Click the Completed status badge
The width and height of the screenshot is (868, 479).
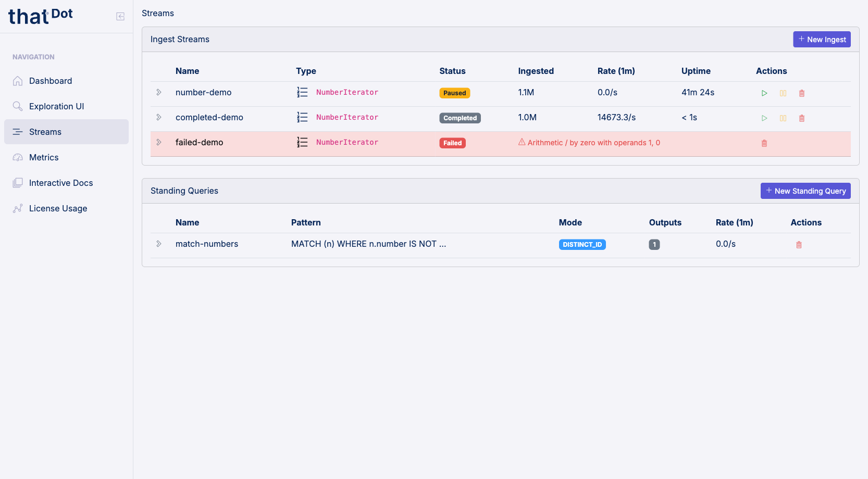460,118
